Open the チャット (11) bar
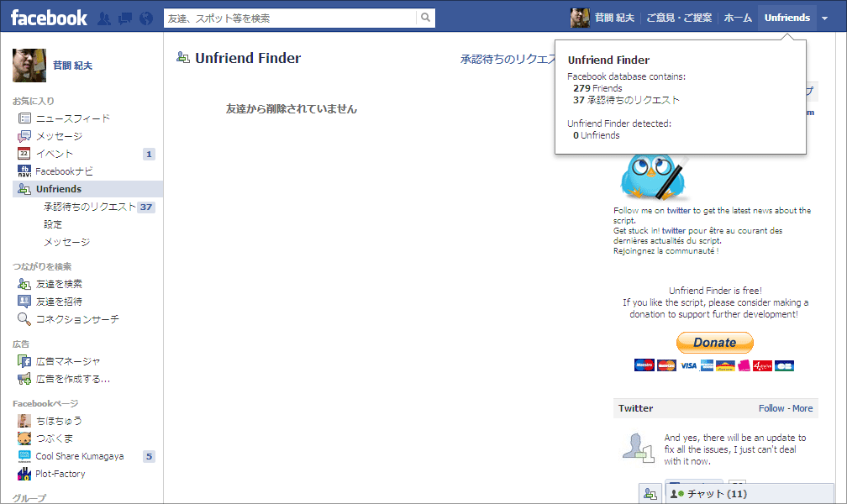 pyautogui.click(x=750, y=494)
